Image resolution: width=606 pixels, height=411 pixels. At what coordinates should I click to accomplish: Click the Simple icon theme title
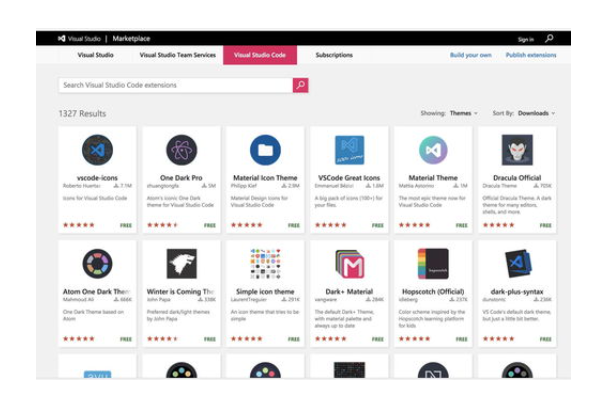(265, 292)
